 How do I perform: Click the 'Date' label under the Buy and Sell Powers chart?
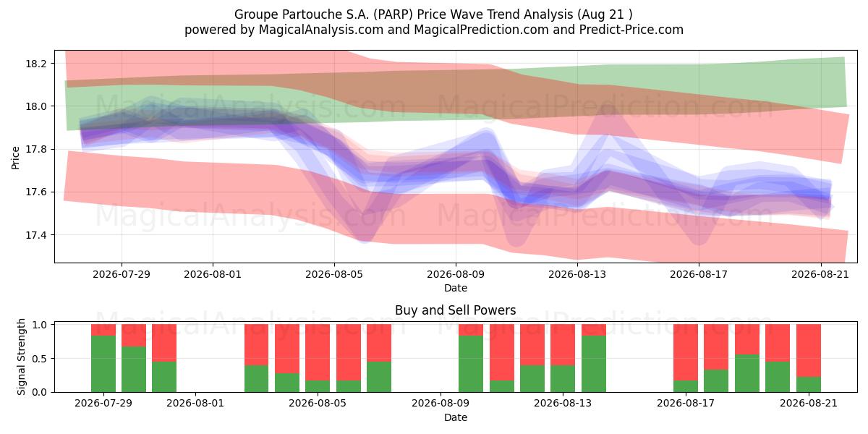(x=456, y=417)
